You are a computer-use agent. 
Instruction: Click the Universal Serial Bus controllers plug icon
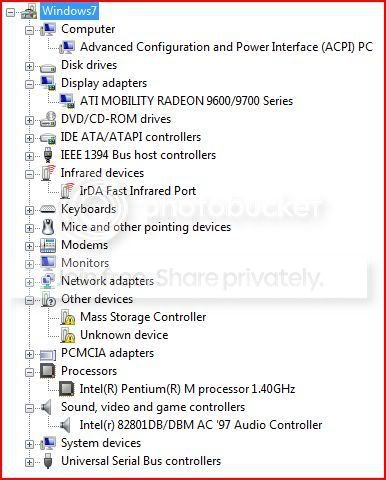(48, 461)
